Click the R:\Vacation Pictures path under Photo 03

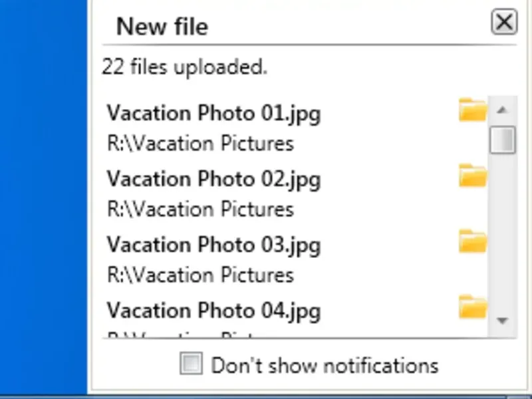point(200,275)
